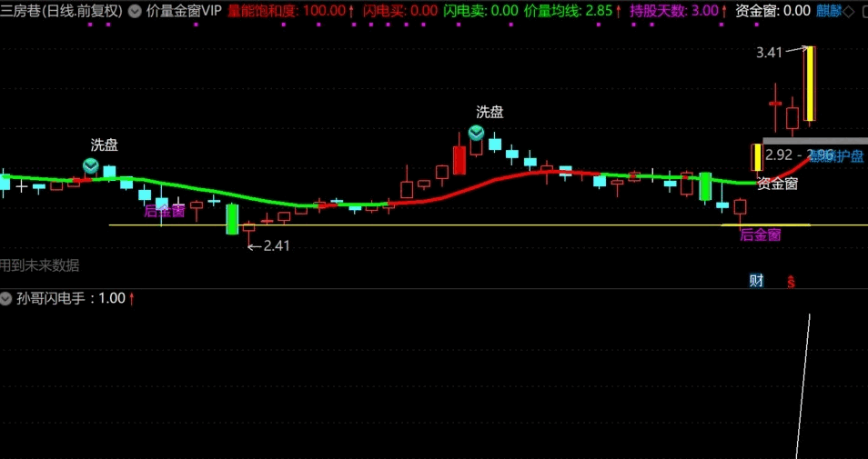Select the 持股天数: 3.00 readout
Image resolution: width=868 pixels, height=459 pixels.
[678, 11]
